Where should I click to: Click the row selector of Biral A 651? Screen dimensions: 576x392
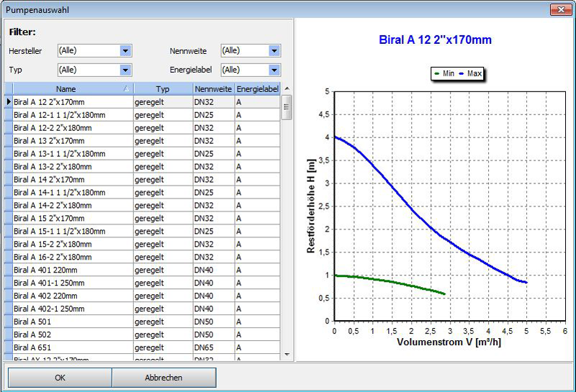tap(9, 347)
